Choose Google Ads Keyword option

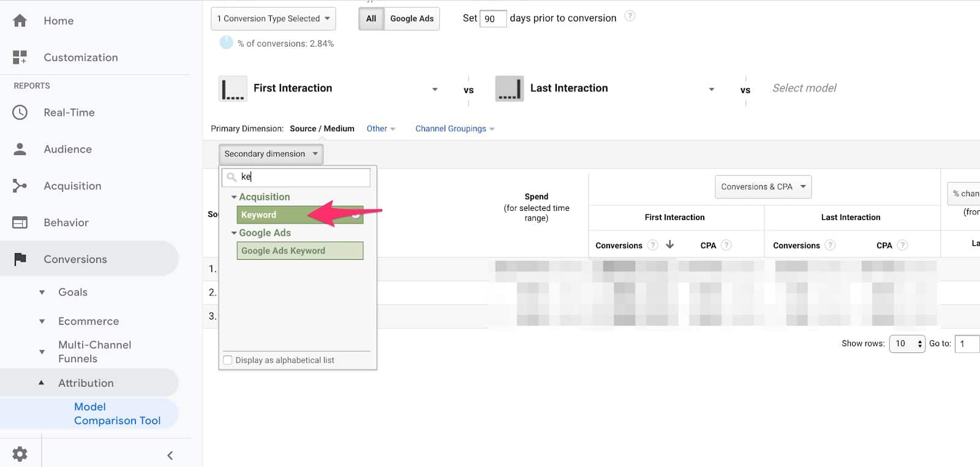(x=299, y=251)
